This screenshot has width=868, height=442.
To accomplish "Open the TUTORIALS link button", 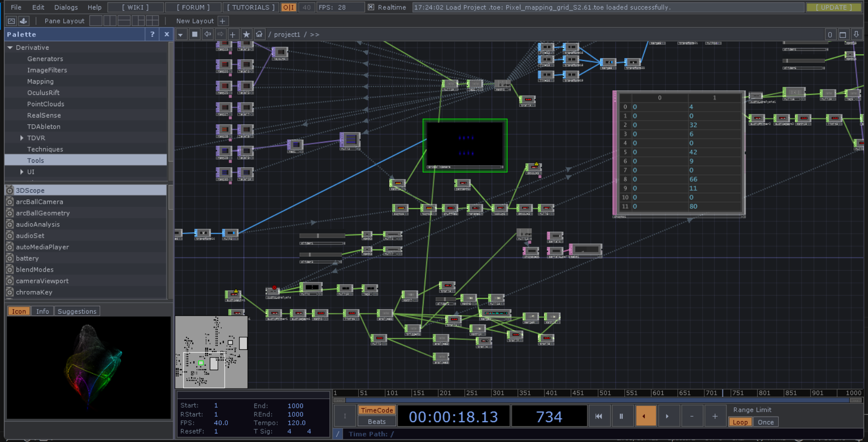I will pyautogui.click(x=250, y=7).
